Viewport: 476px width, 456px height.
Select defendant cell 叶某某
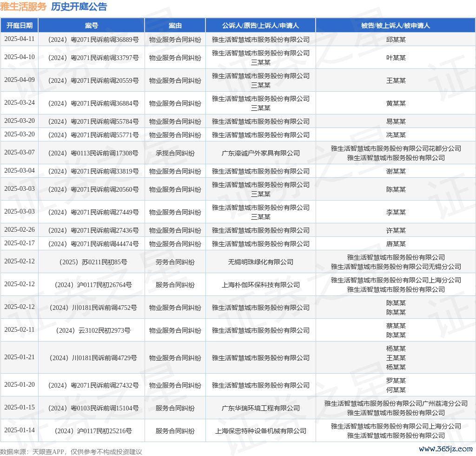(396, 58)
